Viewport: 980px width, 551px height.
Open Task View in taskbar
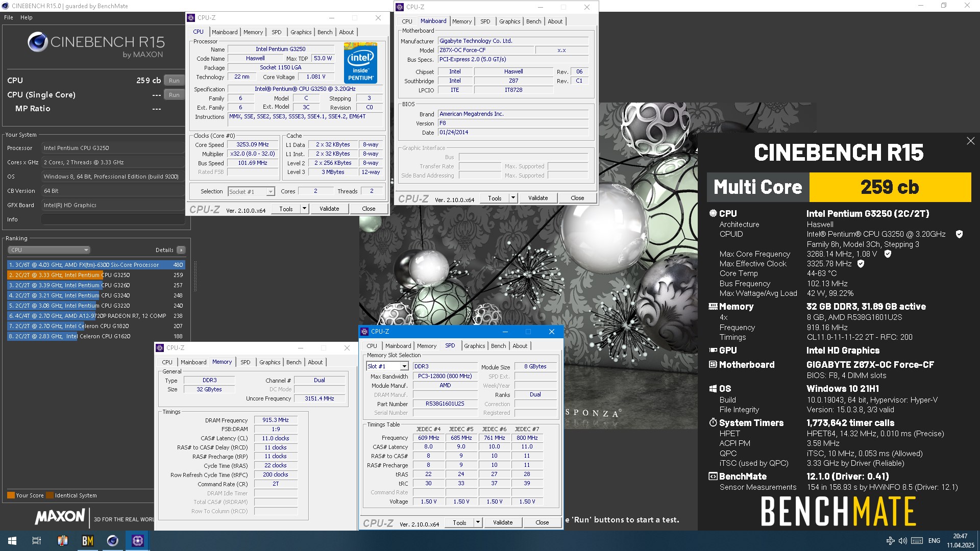pos(37,541)
